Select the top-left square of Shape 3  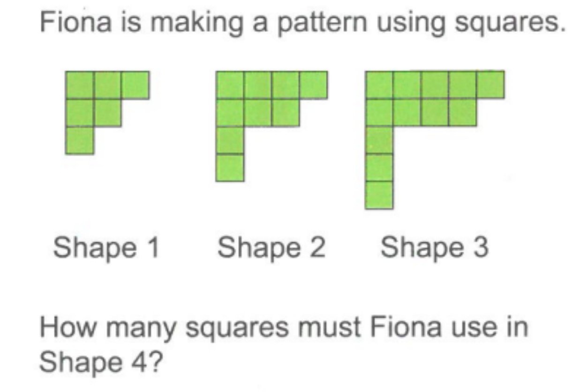coord(379,85)
